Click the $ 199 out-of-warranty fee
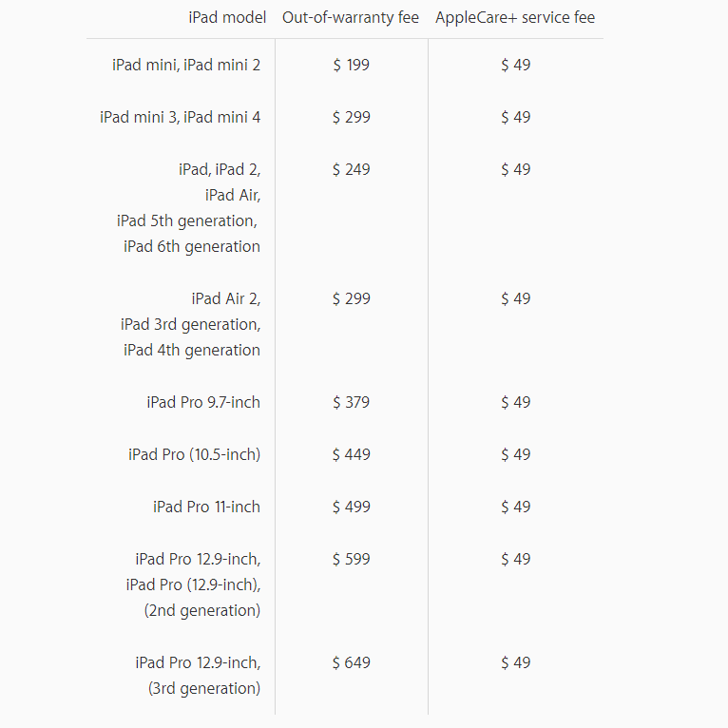The height and width of the screenshot is (728, 728). pos(351,65)
